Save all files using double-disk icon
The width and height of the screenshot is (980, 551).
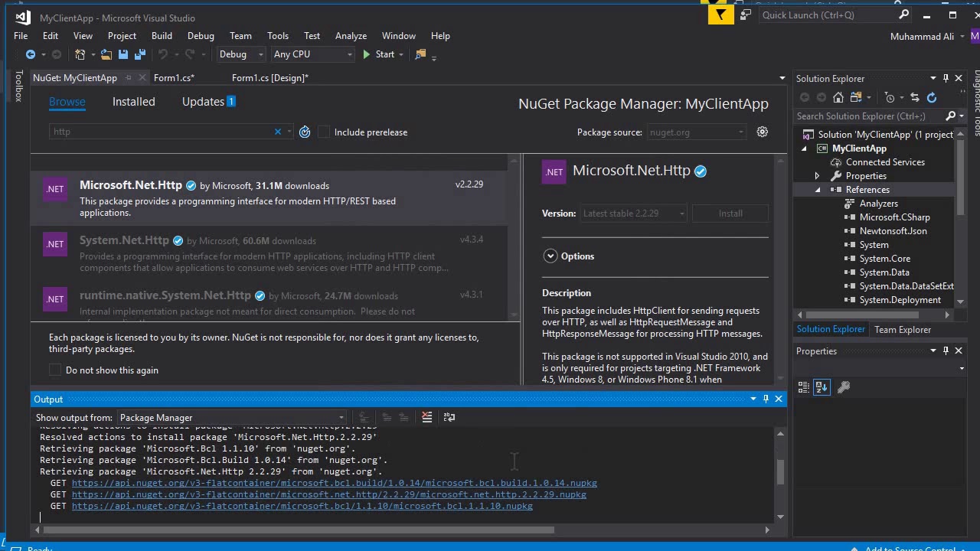139,54
